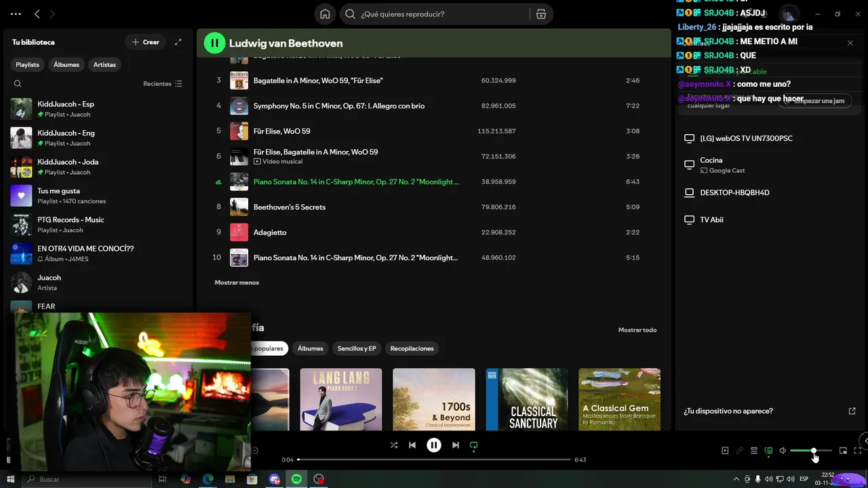The height and width of the screenshot is (488, 868).
Task: Select the Playlists filter chip
Action: (28, 64)
